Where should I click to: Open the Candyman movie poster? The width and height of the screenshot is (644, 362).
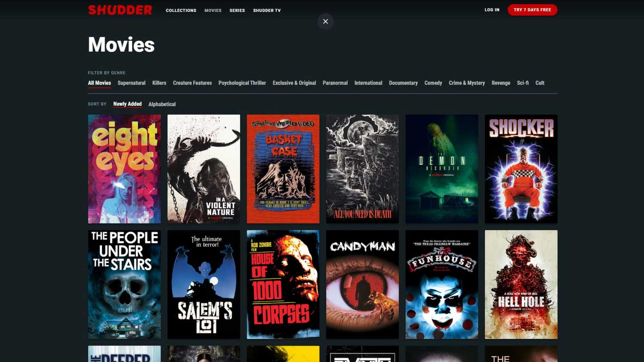[x=362, y=284]
